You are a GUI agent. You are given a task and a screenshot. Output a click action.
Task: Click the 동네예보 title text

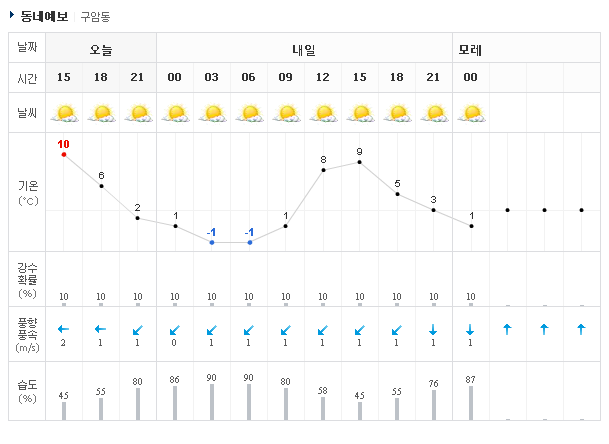(x=45, y=16)
